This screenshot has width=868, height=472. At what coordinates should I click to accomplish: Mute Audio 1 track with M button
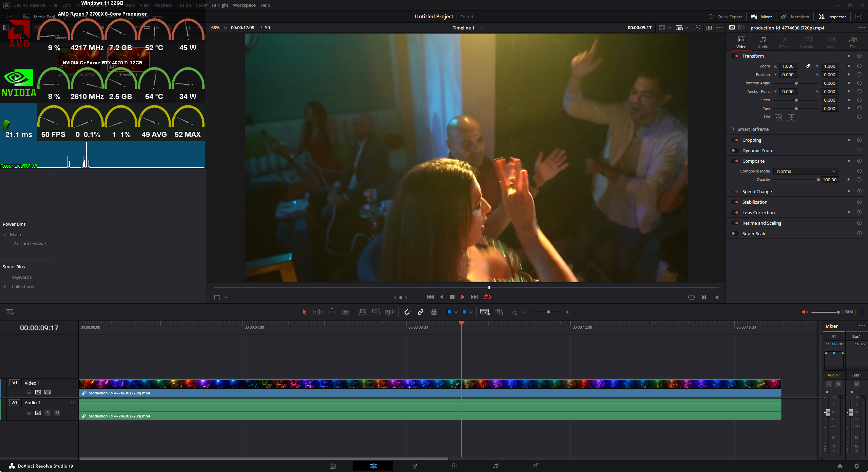point(57,413)
